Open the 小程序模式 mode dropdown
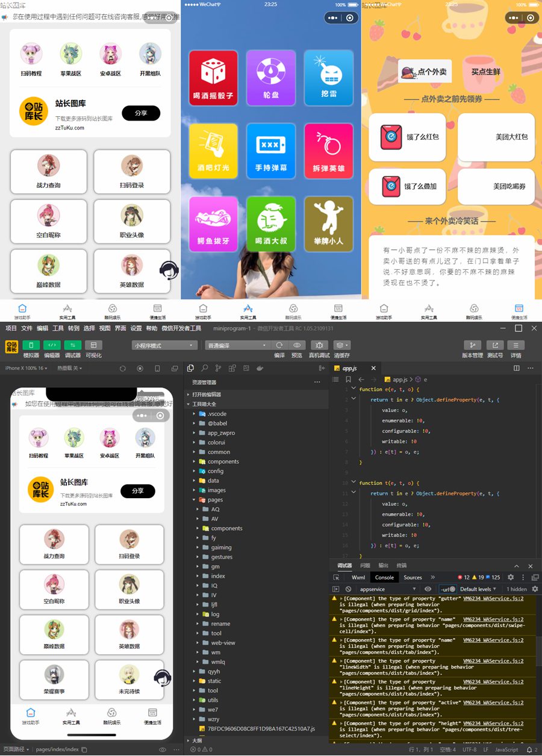This screenshot has height=756, width=542. click(164, 346)
